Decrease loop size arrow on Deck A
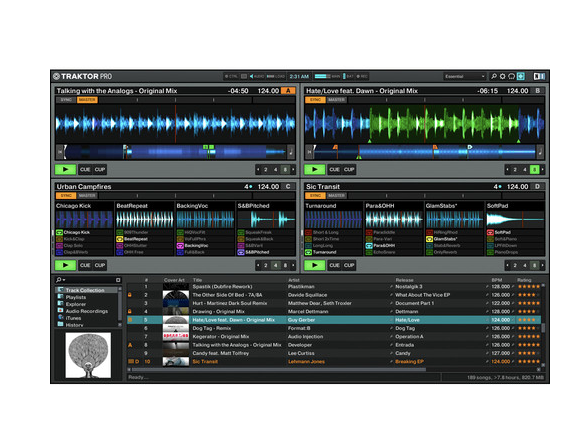 point(258,169)
